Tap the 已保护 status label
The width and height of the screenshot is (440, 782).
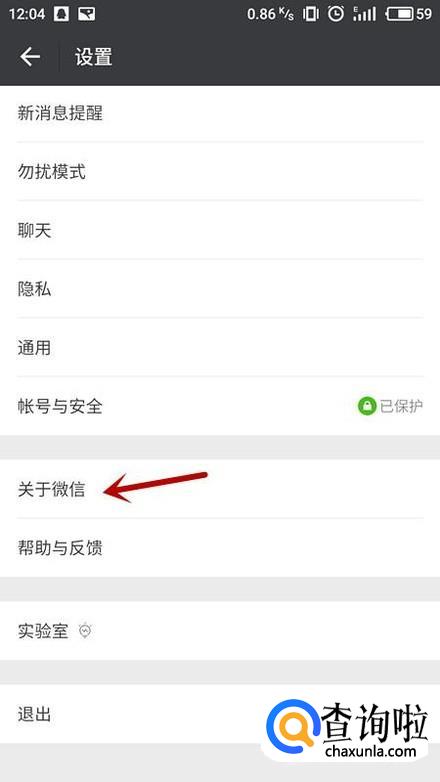(401, 406)
